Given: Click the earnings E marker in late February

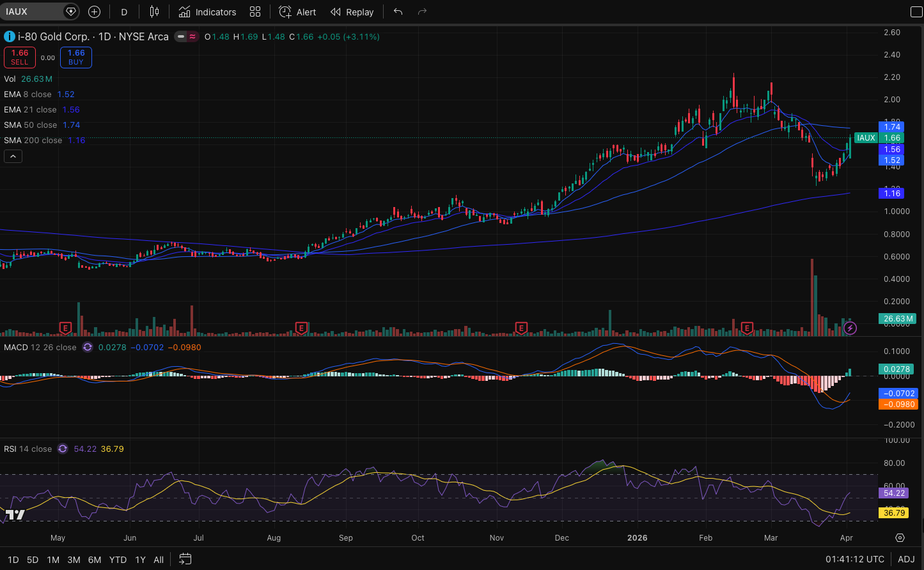Looking at the screenshot, I should pos(746,328).
